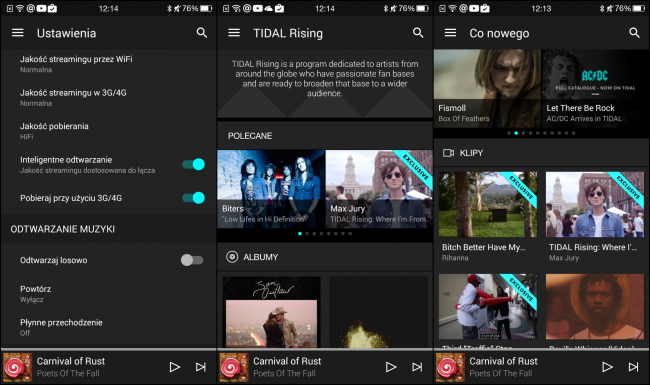Image resolution: width=650 pixels, height=385 pixels.
Task: Tap the ALBUMY disc icon
Action: tap(232, 257)
